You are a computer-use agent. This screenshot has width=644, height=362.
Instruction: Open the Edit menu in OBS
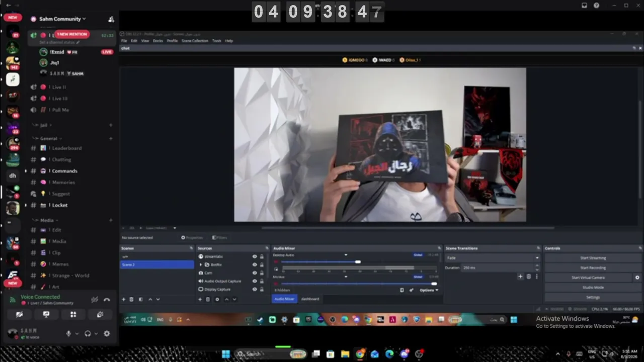click(134, 41)
